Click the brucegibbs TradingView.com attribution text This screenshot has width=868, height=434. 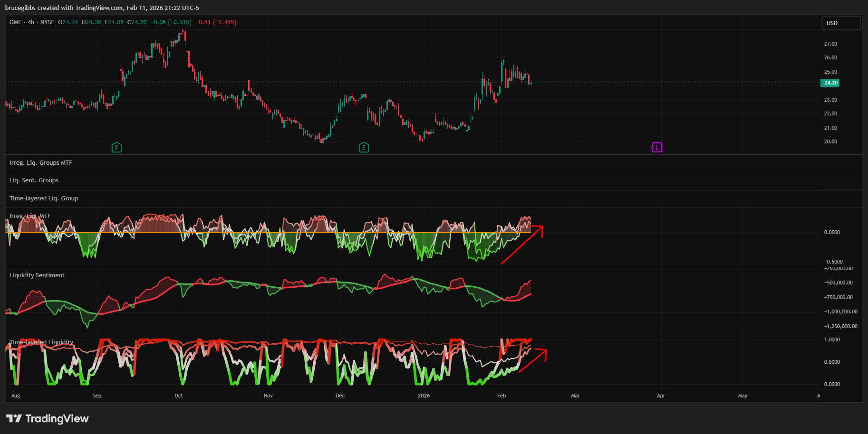(102, 8)
